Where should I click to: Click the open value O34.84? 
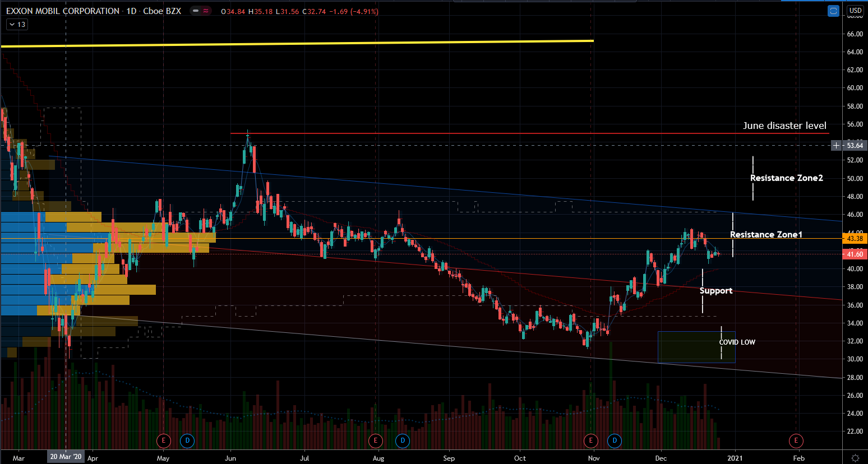[233, 12]
